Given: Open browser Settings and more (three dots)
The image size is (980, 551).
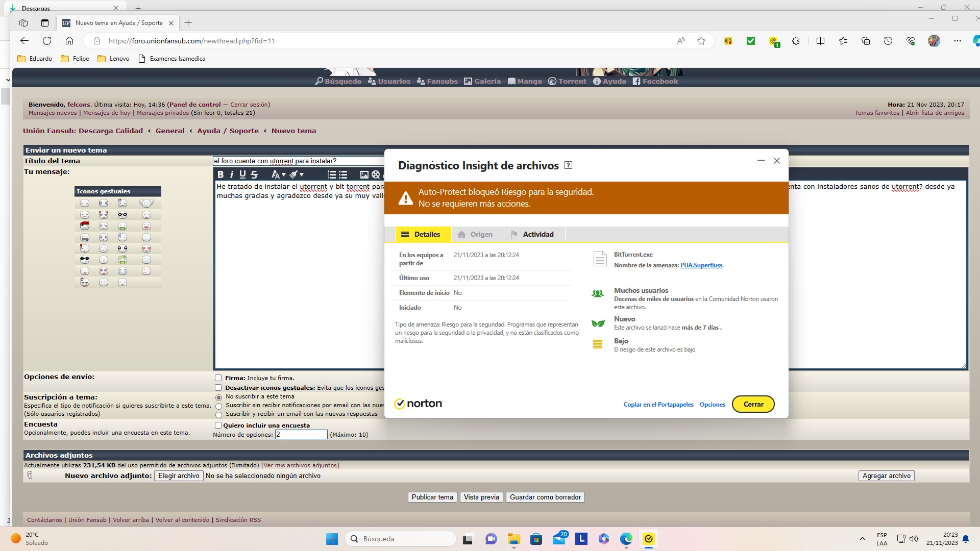Looking at the screenshot, I should [x=958, y=41].
